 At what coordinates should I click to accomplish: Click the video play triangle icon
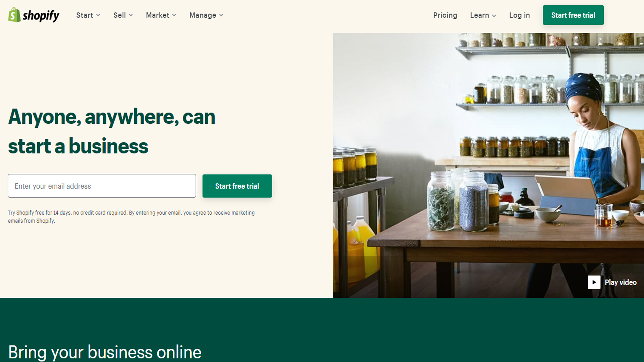[594, 282]
